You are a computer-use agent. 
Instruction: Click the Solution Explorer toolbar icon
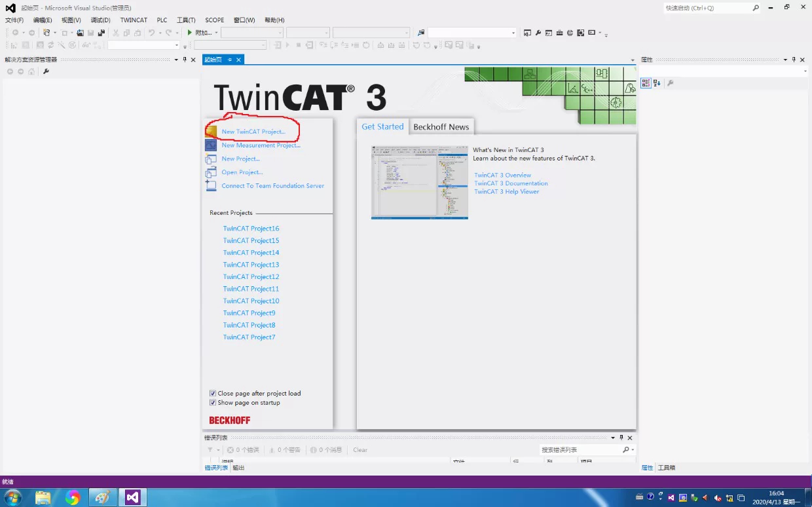tap(527, 33)
